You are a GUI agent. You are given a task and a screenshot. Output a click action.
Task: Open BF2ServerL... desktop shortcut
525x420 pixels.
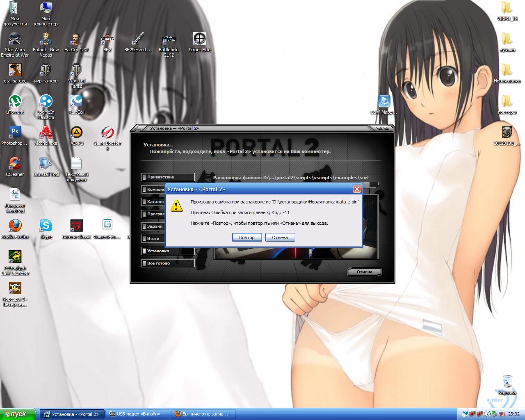pyautogui.click(x=138, y=43)
